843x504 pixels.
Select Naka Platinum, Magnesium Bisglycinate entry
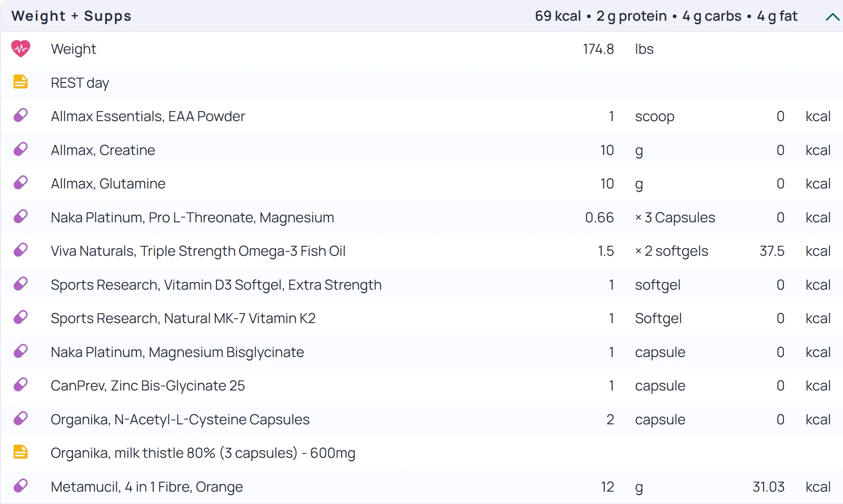click(x=177, y=352)
